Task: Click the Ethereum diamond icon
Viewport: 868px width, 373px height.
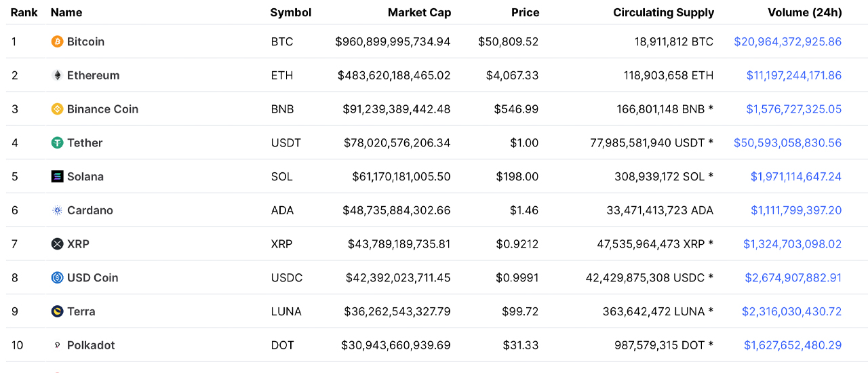Action: pos(58,75)
